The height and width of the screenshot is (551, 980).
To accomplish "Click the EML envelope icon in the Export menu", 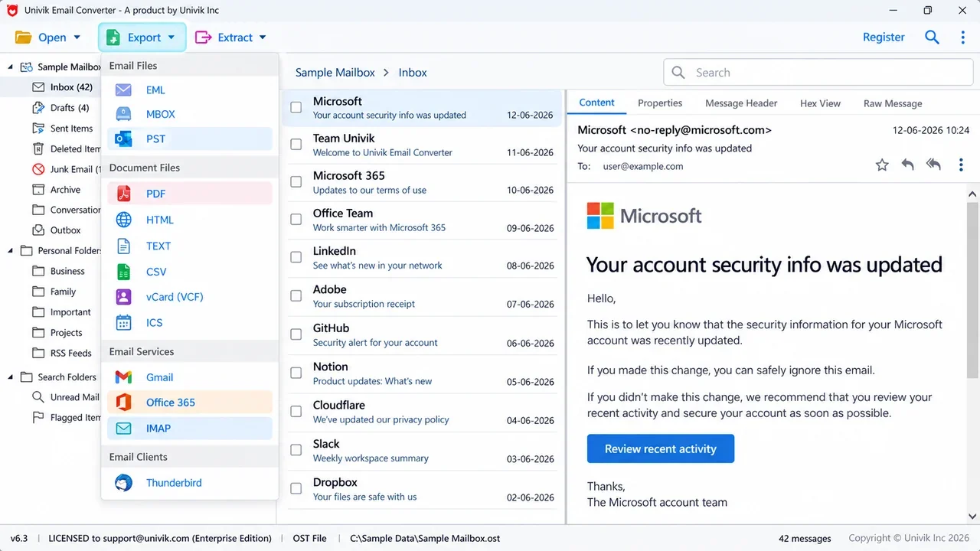I will (x=123, y=90).
